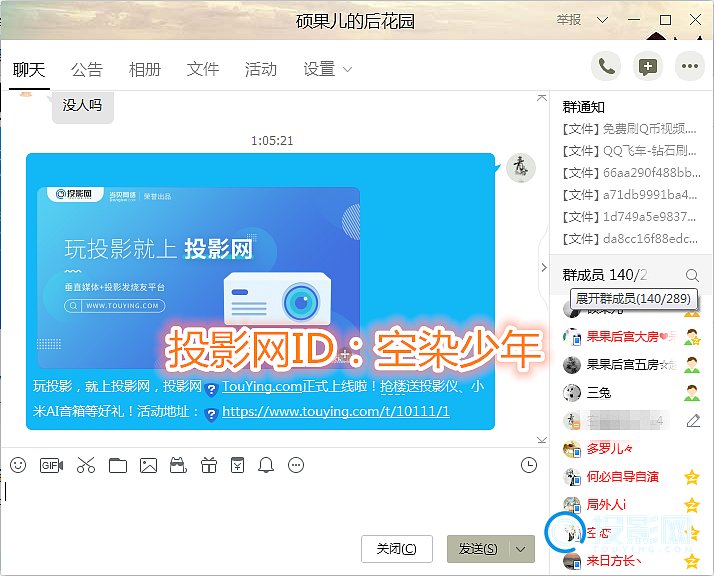Click the 举报 report link
Viewport: 714px width, 576px height.
tap(569, 20)
